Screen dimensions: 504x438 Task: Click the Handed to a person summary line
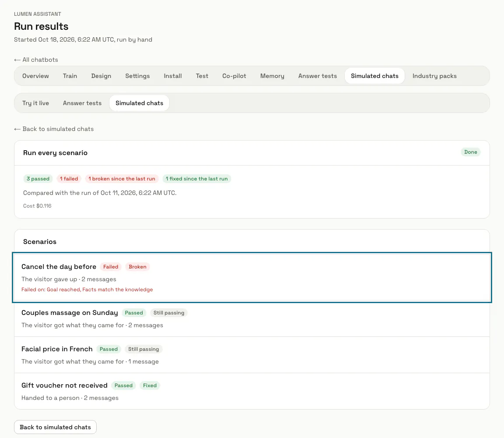[x=70, y=398]
